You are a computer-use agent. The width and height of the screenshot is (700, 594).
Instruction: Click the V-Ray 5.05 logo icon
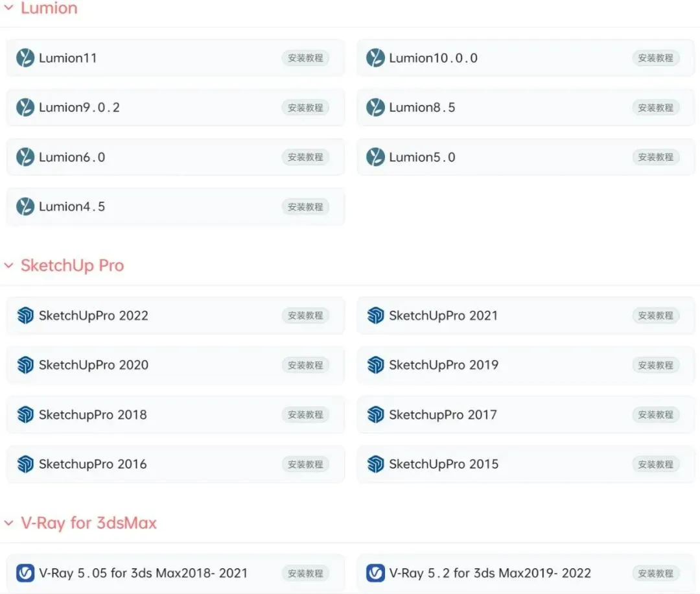(x=25, y=573)
